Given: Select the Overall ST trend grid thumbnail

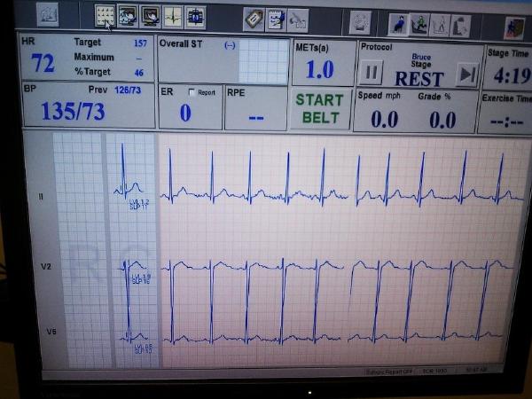Looking at the screenshot, I should coord(263,60).
